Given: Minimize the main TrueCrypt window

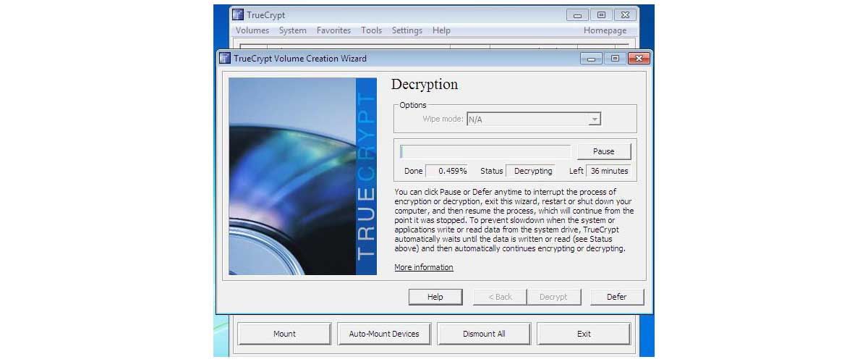Looking at the screenshot, I should click(x=579, y=14).
